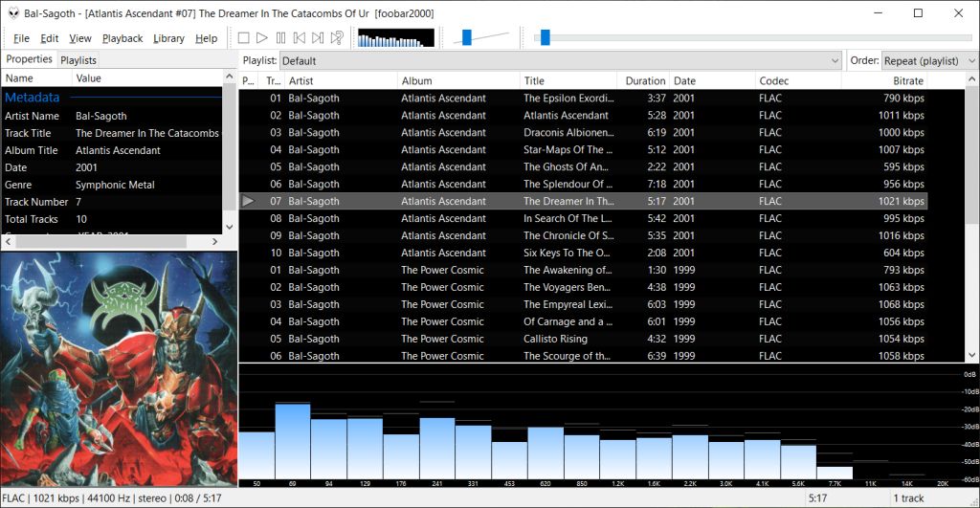The height and width of the screenshot is (508, 980).
Task: Click the playing indicator arrow on track 07
Action: tap(248, 201)
